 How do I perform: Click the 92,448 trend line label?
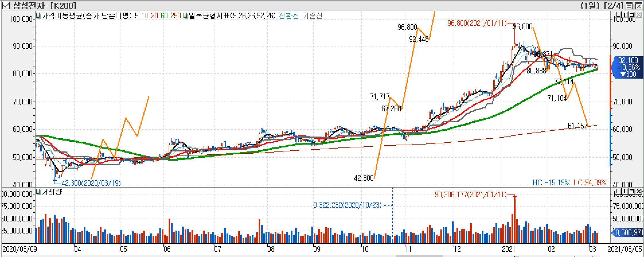pyautogui.click(x=419, y=39)
